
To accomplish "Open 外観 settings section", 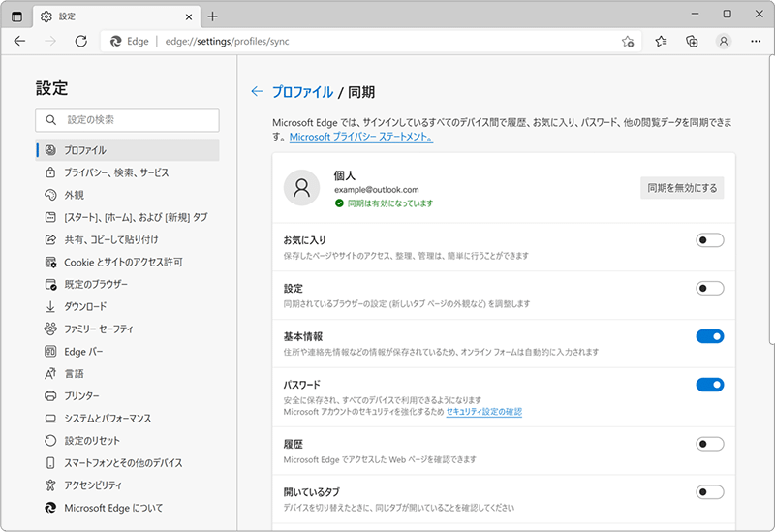I will click(x=128, y=195).
